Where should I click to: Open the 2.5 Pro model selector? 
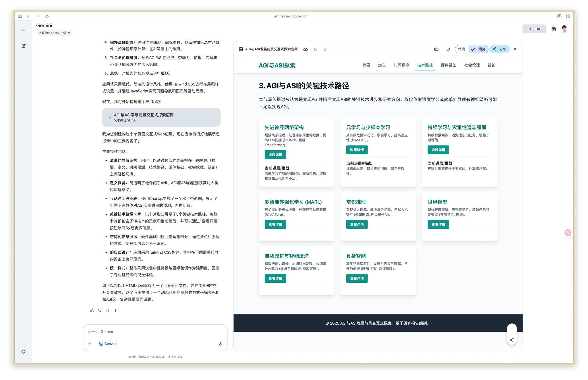click(55, 33)
